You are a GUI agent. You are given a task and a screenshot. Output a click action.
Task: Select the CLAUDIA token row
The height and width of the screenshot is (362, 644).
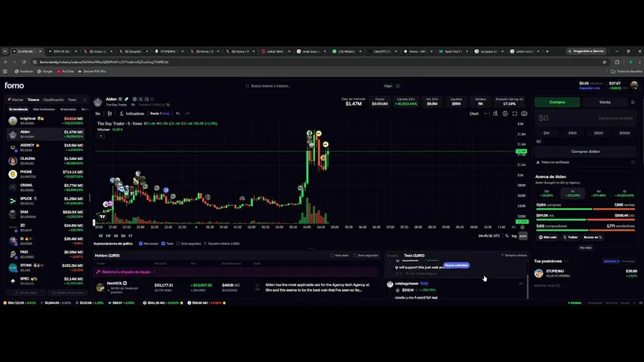[46, 161]
